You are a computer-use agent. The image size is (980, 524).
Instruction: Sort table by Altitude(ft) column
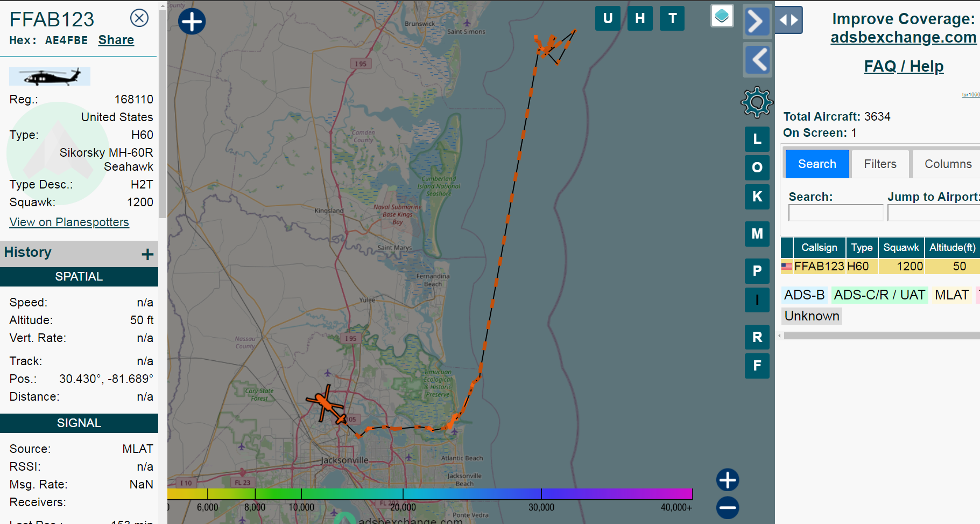point(952,248)
